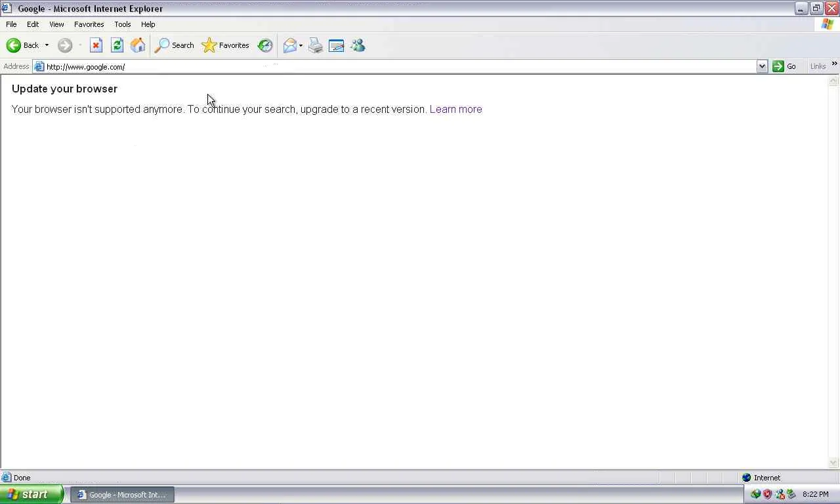Minimize the Internet Explorer window
Viewport: 840px width, 504px height.
[x=801, y=9]
